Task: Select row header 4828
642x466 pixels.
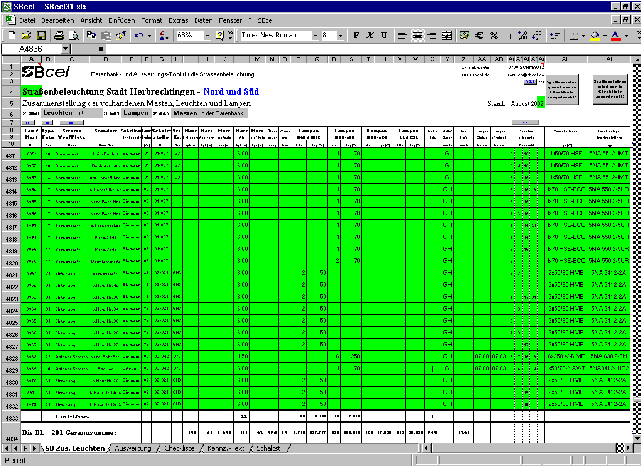Action: [x=11, y=357]
